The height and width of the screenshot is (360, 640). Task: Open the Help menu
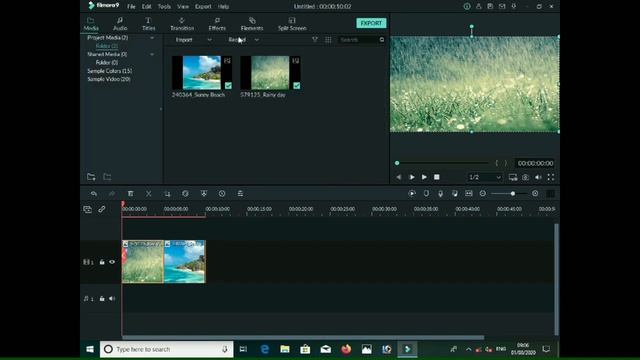tap(223, 7)
